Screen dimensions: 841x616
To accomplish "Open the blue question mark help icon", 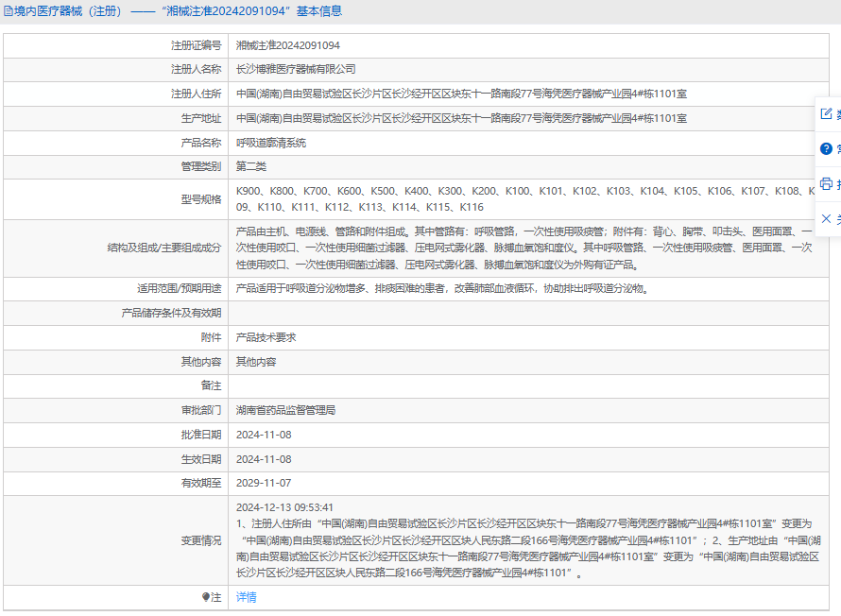I will tap(826, 148).
